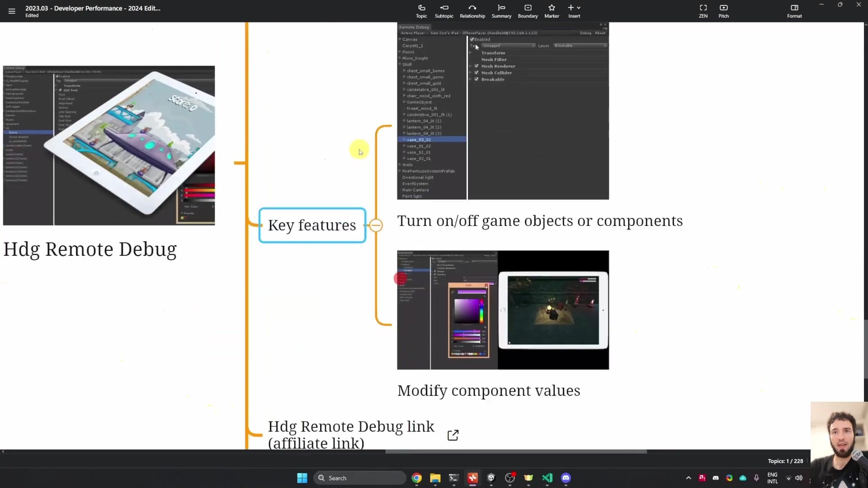The width and height of the screenshot is (868, 488).
Task: Add a Boundary around topics
Action: click(x=528, y=11)
